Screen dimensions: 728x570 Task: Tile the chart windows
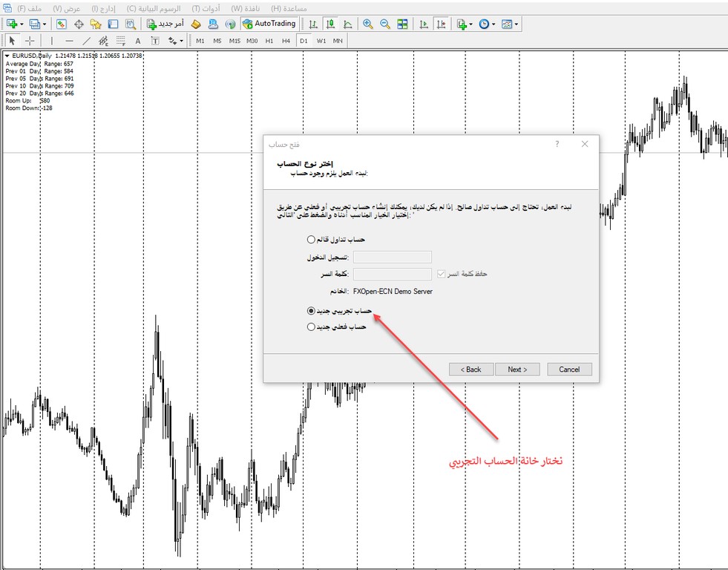tap(402, 23)
